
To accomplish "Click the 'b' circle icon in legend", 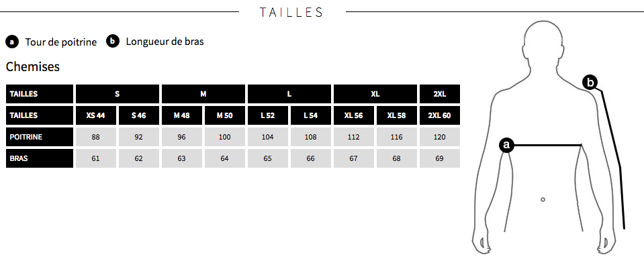I will [x=113, y=42].
